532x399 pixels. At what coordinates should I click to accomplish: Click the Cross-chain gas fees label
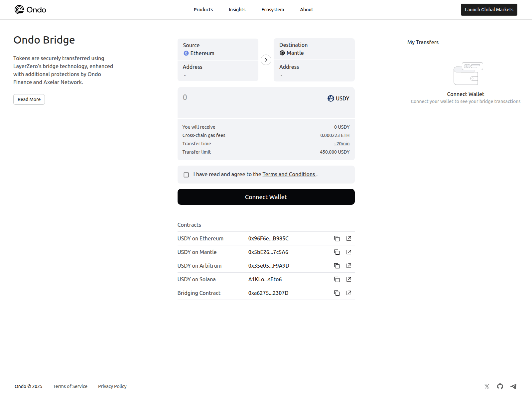point(204,135)
